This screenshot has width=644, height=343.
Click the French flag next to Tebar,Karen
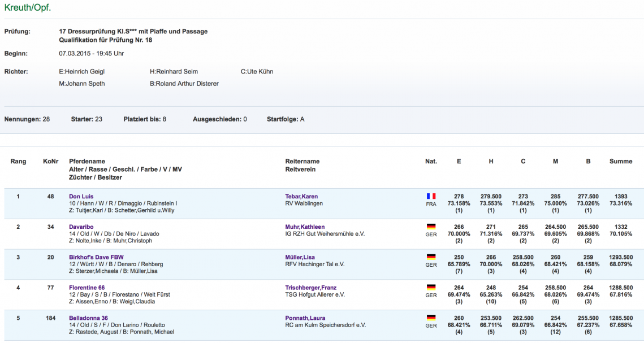click(x=431, y=196)
